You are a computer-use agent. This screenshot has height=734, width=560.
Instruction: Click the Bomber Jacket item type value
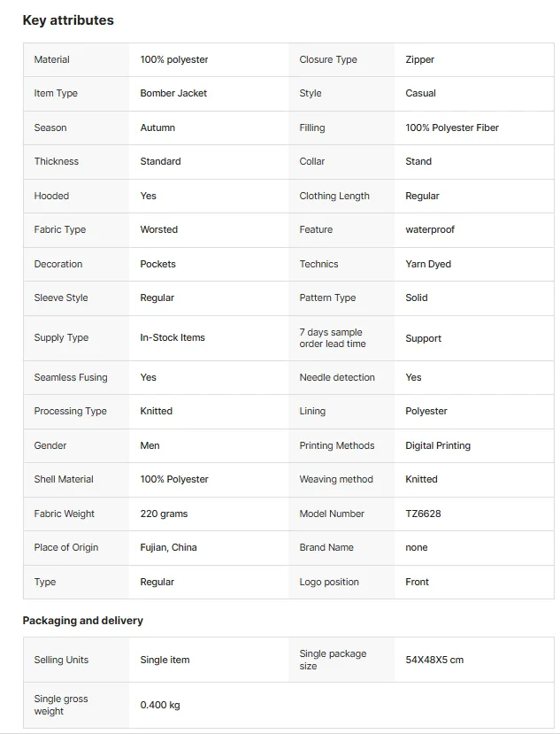point(173,93)
